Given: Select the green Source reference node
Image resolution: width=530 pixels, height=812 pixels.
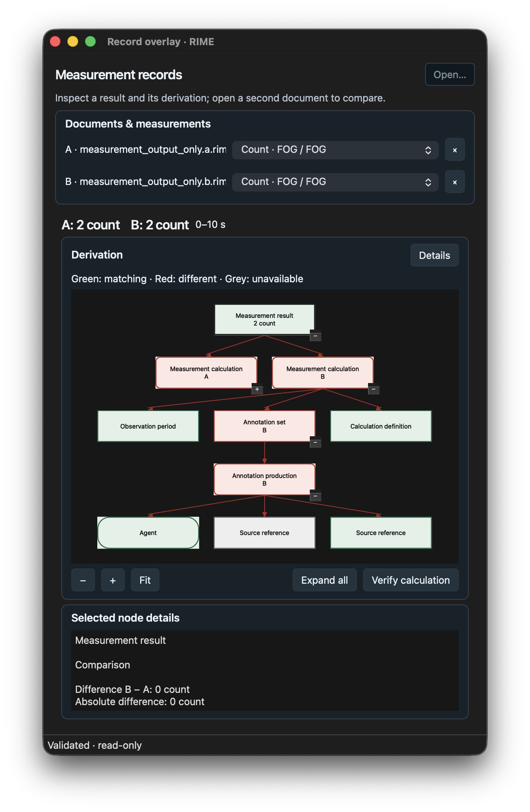Looking at the screenshot, I should pos(381,533).
